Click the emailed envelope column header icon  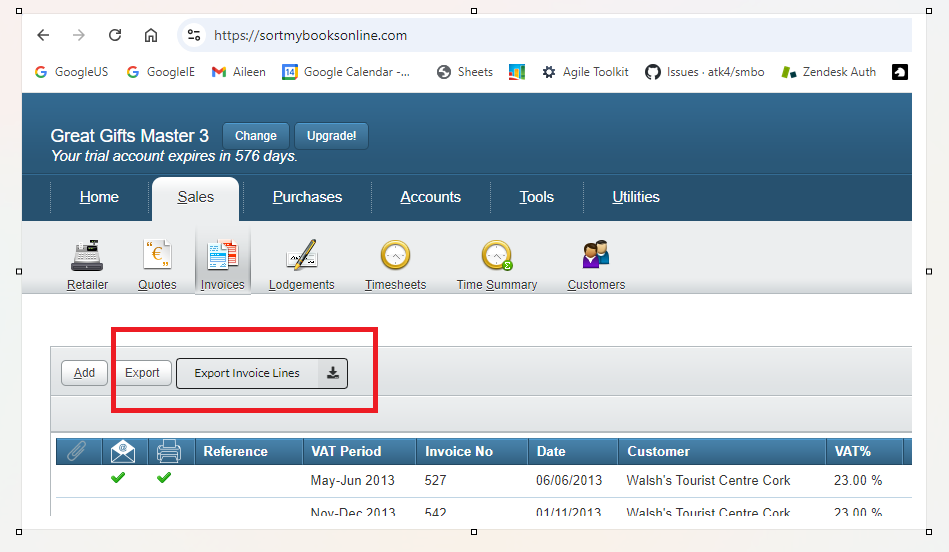[x=122, y=451]
